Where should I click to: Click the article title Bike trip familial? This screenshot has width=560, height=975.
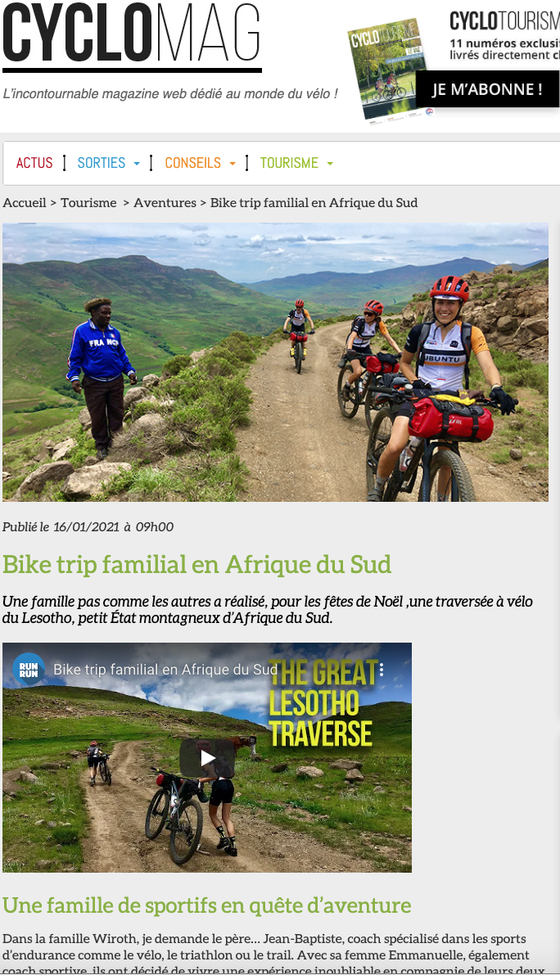197,565
